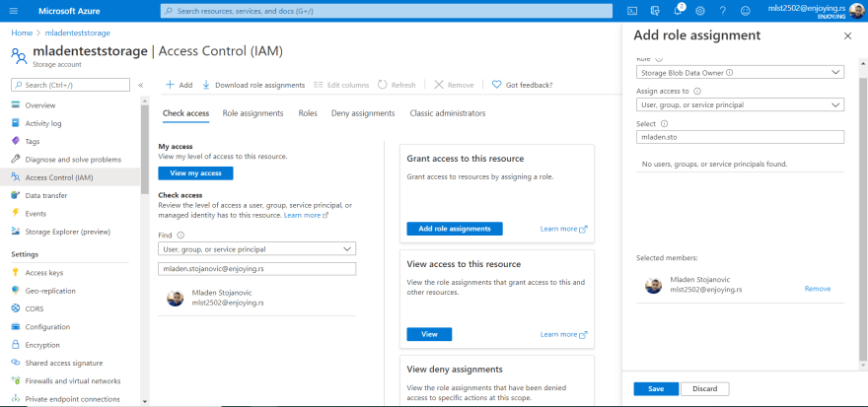The height and width of the screenshot is (407, 868).
Task: Click the View button
Action: [429, 334]
